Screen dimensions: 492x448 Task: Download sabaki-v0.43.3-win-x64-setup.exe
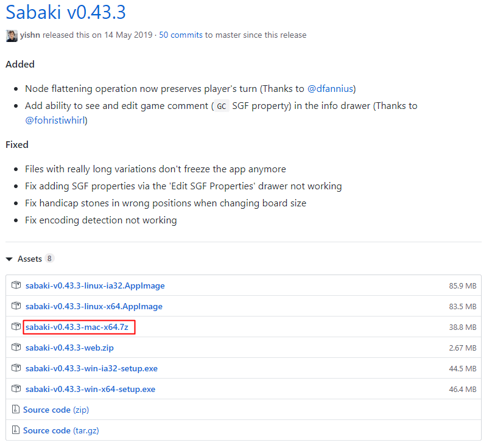(90, 390)
